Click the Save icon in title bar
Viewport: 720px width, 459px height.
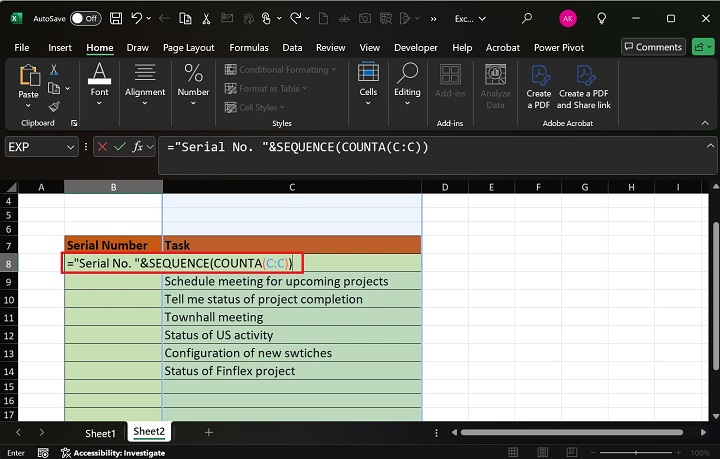click(x=117, y=18)
